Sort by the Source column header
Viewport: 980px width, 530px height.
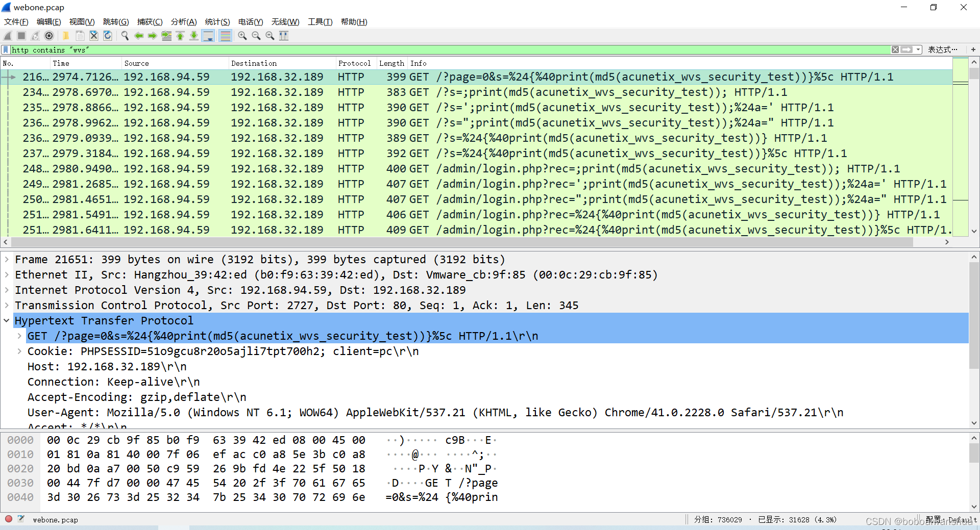(x=175, y=63)
